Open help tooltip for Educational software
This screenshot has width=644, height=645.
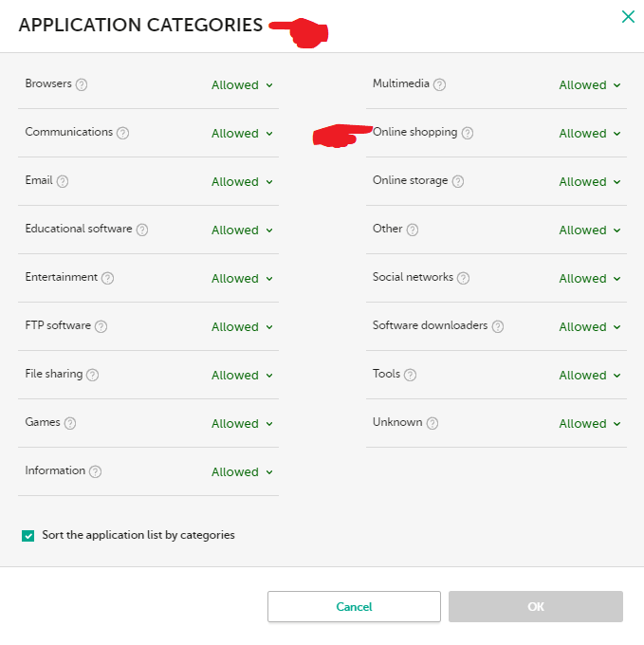(x=142, y=230)
